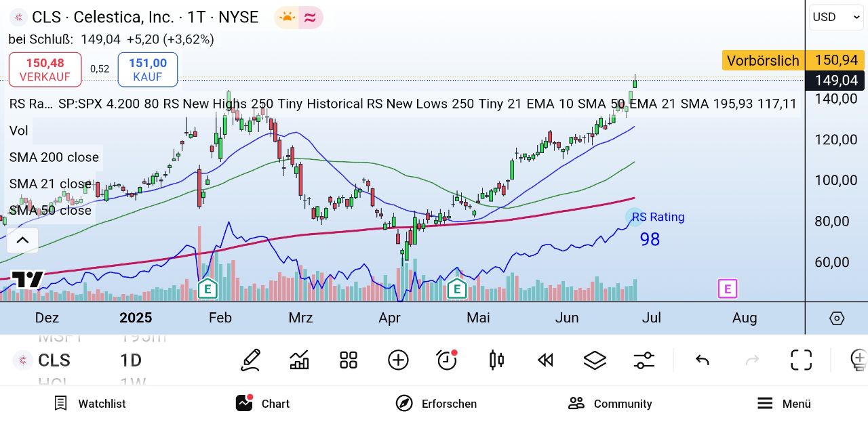Create an alert with the alarm clock icon
The image size is (868, 422).
tap(447, 360)
